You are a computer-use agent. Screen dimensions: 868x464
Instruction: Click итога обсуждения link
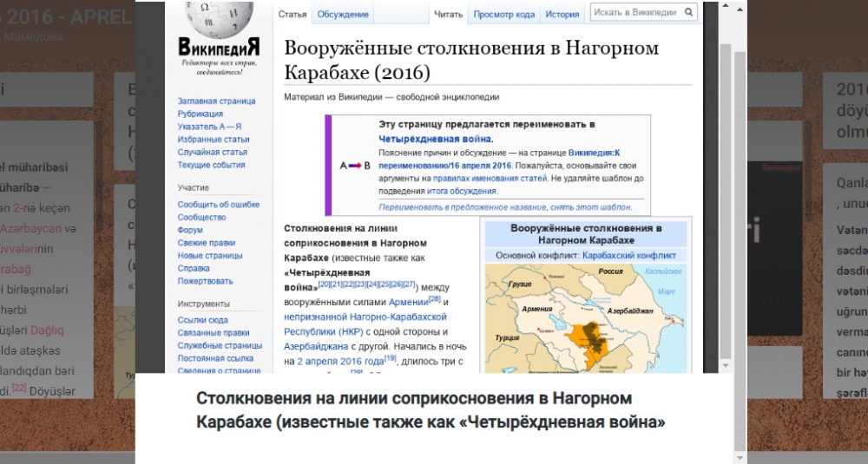(x=461, y=191)
